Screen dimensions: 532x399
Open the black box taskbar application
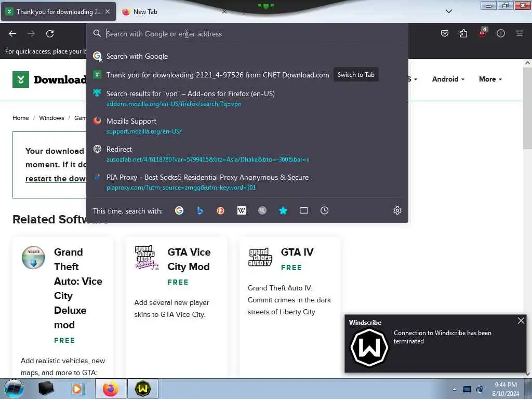point(46,389)
